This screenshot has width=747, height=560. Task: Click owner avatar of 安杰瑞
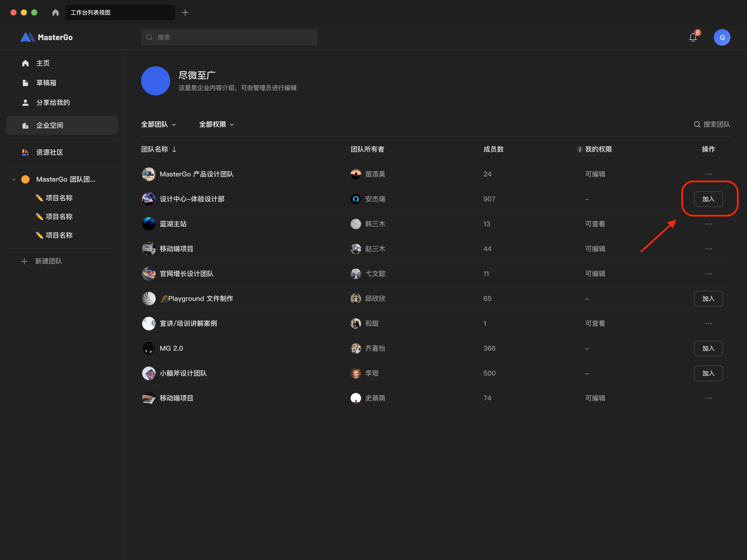[x=356, y=199]
